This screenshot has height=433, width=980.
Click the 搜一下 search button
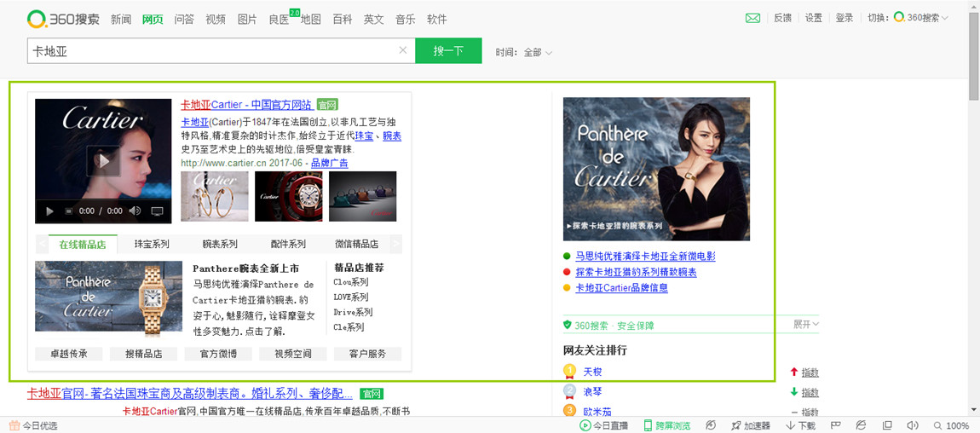click(x=449, y=50)
